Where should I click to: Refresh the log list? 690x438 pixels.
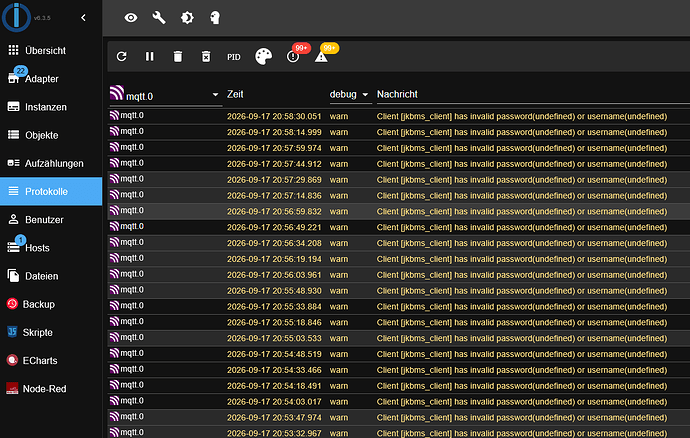point(121,56)
